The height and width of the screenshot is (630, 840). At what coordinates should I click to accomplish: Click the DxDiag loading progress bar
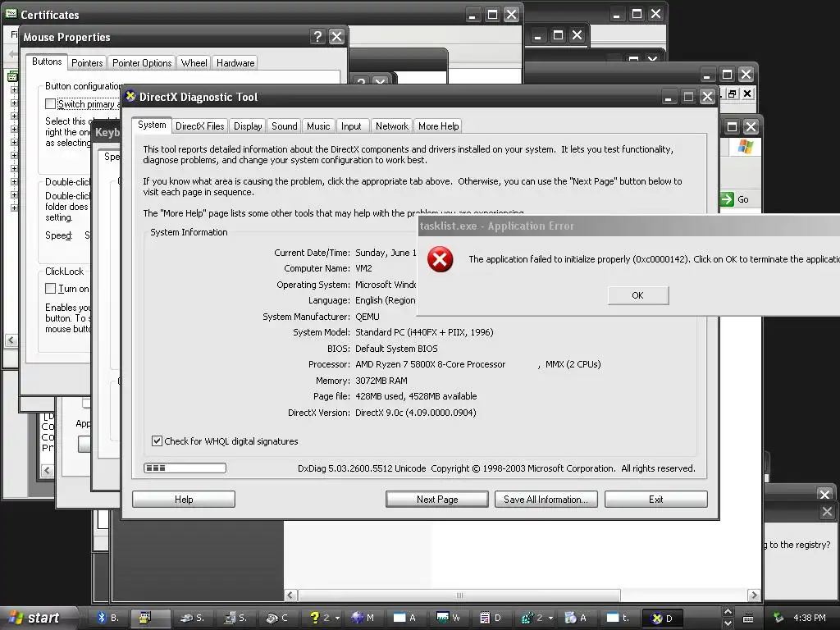click(x=185, y=468)
